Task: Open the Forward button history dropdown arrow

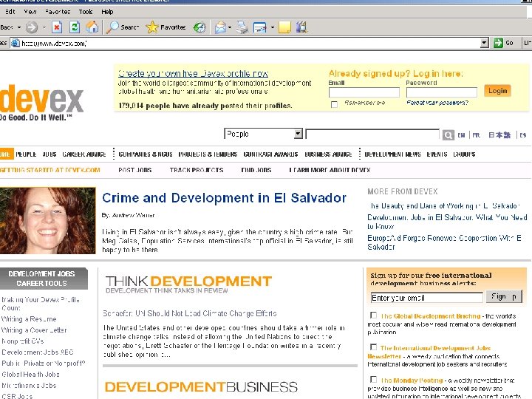Action: pos(44,27)
